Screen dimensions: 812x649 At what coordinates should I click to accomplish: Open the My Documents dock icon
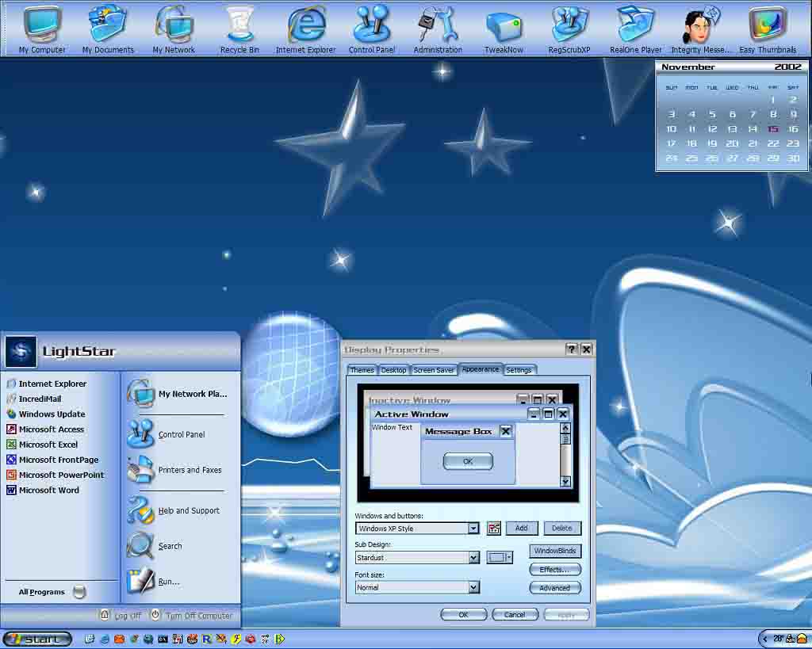(108, 29)
